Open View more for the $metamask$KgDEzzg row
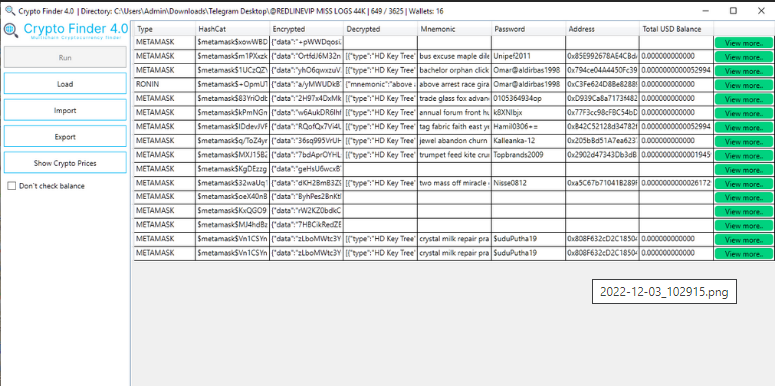Image resolution: width=775 pixels, height=386 pixels. pos(743,170)
